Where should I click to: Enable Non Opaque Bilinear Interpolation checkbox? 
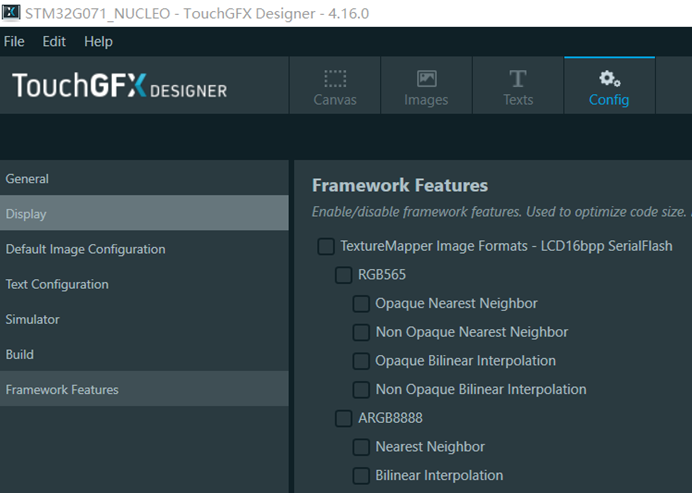(x=361, y=390)
